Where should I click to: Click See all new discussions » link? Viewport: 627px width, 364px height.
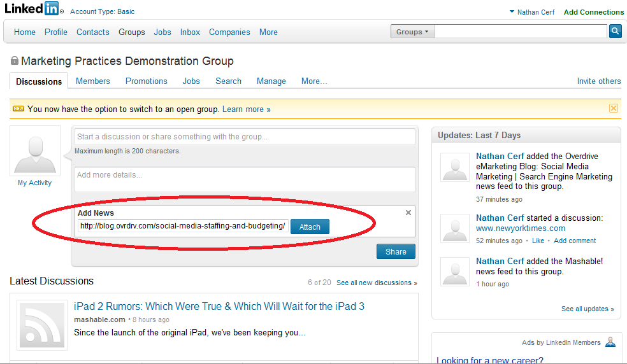pyautogui.click(x=377, y=283)
